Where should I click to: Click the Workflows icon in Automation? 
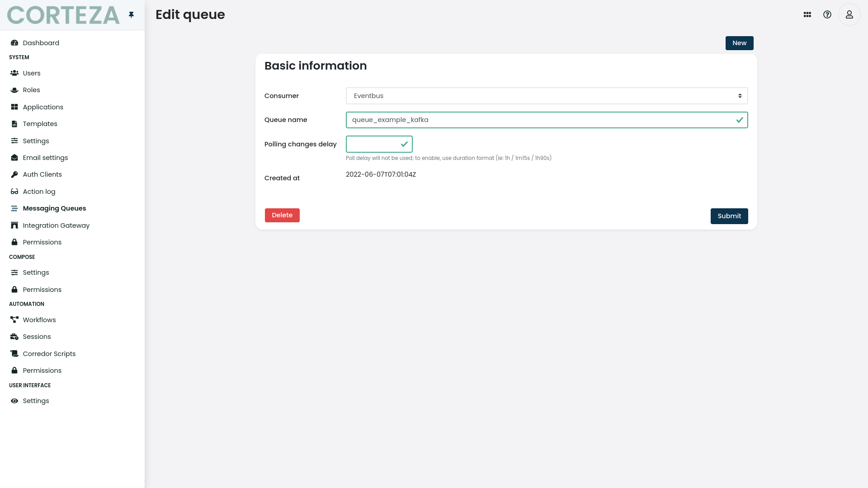(14, 319)
